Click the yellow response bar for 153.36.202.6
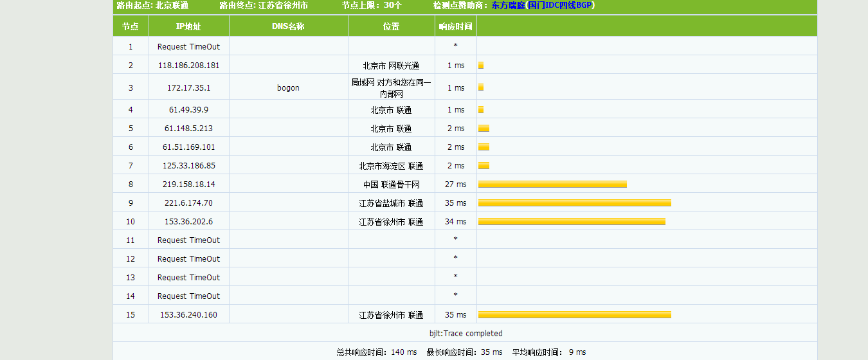This screenshot has height=360, width=868. pyautogui.click(x=572, y=222)
